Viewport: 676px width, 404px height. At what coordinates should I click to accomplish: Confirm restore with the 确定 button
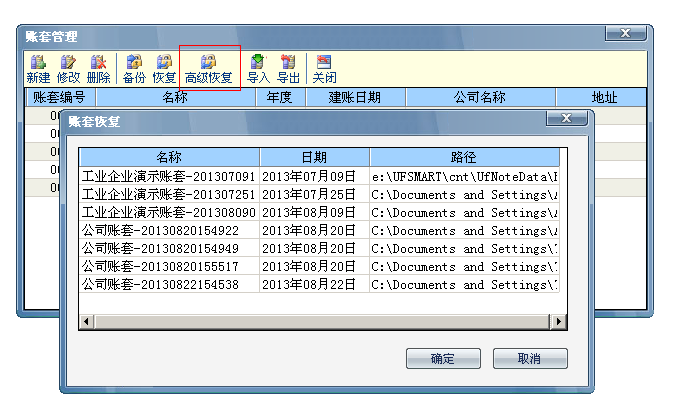443,359
